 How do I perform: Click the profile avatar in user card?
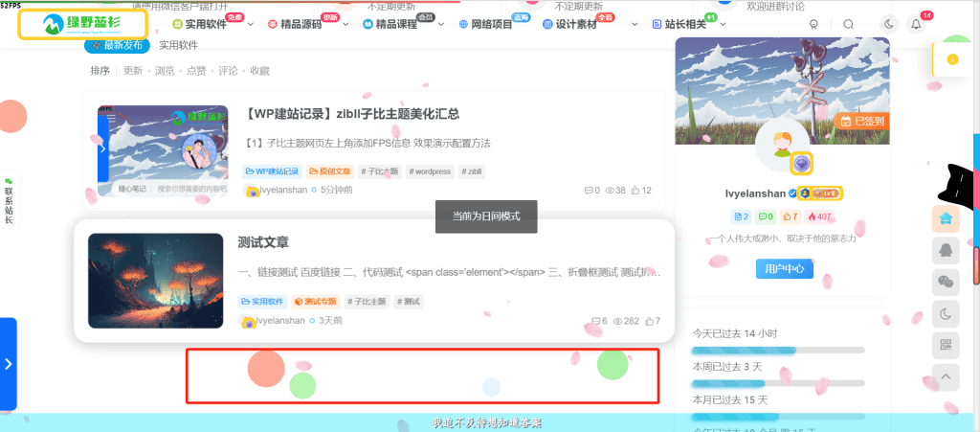(x=782, y=144)
